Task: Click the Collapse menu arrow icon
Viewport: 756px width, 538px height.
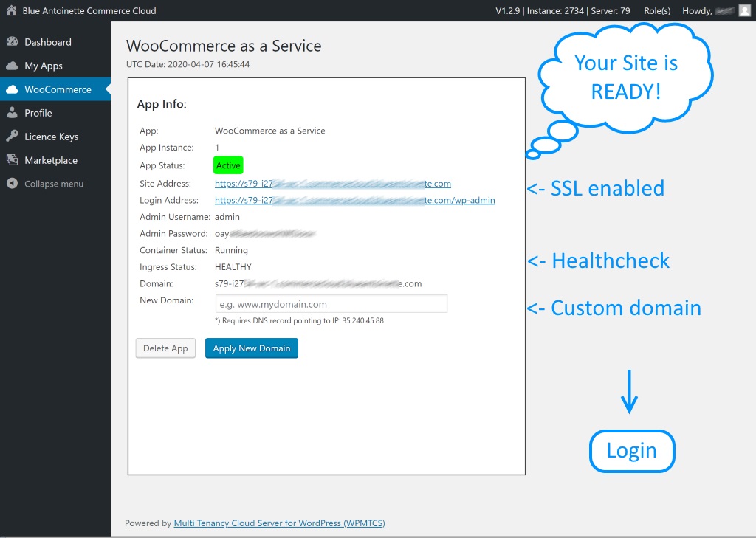Action: pyautogui.click(x=12, y=184)
